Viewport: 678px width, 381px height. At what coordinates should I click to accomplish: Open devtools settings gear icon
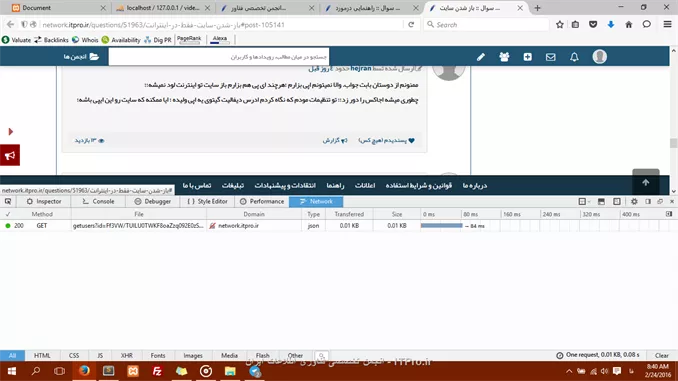click(x=634, y=202)
